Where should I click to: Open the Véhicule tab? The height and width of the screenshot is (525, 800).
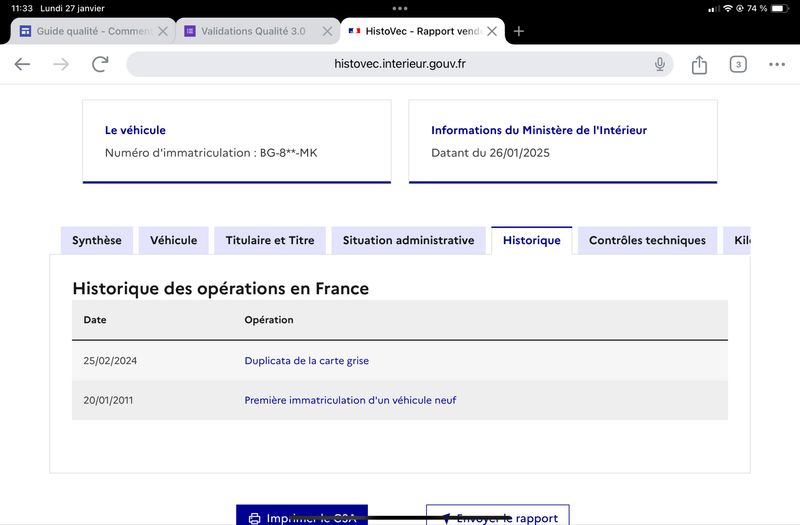tap(173, 240)
